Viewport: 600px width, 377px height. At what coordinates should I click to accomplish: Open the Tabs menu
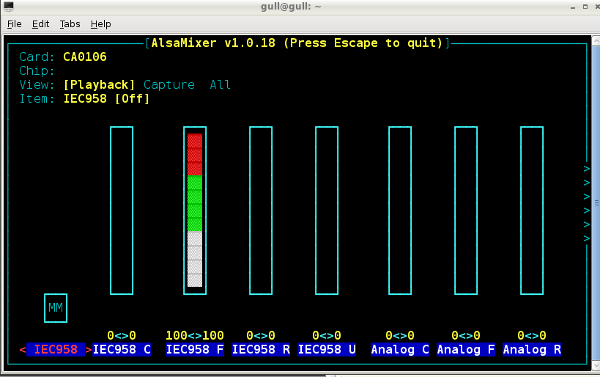point(70,24)
